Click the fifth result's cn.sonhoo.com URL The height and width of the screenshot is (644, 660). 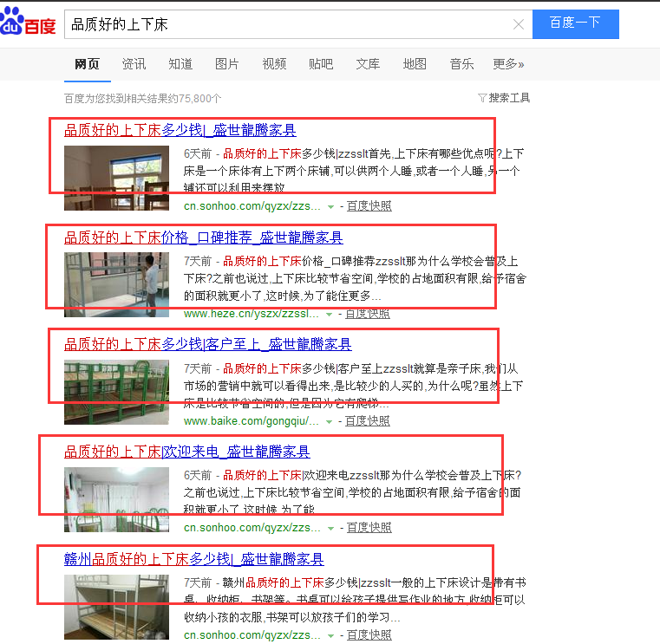click(x=252, y=635)
